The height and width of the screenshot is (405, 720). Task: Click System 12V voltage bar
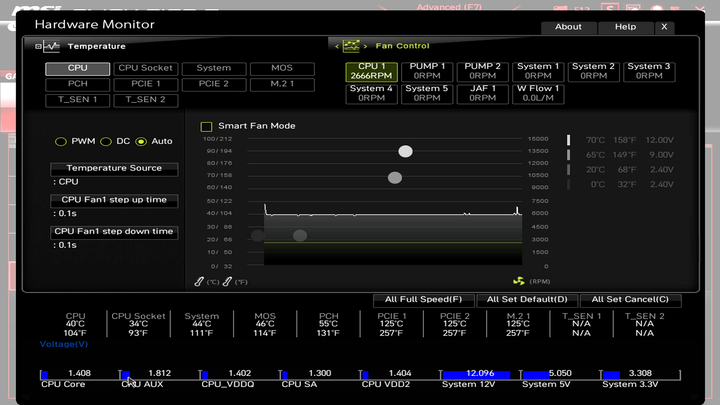480,374
